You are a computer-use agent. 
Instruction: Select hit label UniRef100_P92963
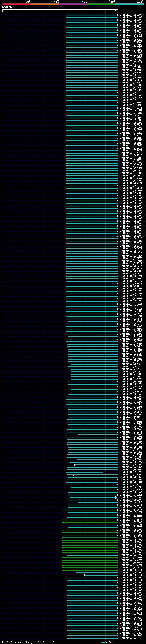131,60
